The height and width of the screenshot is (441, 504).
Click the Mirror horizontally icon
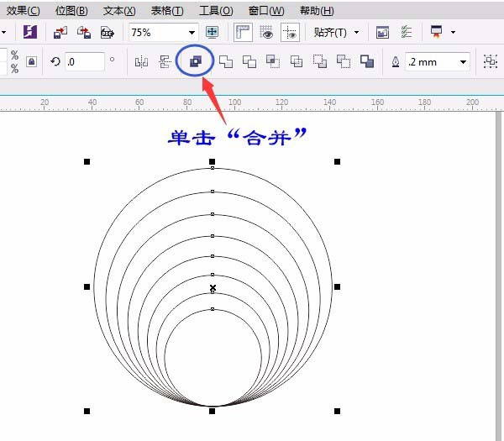(141, 61)
